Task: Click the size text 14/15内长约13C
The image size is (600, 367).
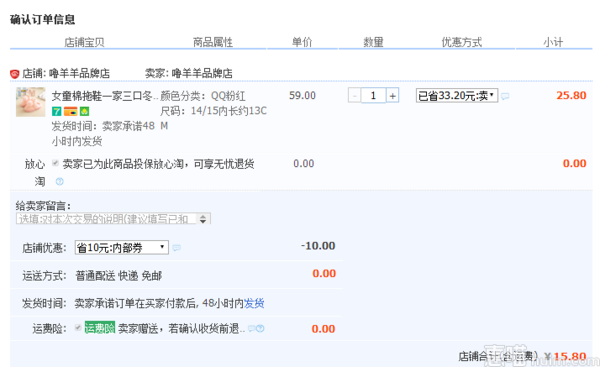Action: coord(229,111)
